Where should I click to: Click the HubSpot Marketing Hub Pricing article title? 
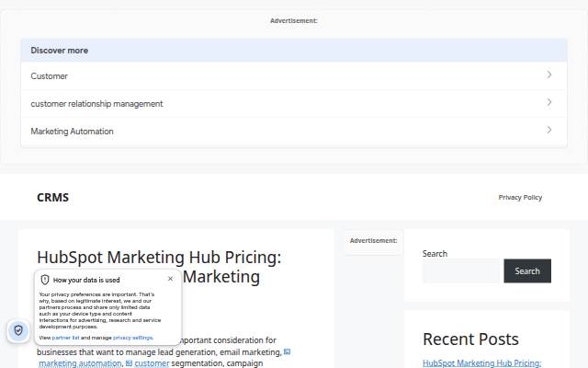click(159, 267)
